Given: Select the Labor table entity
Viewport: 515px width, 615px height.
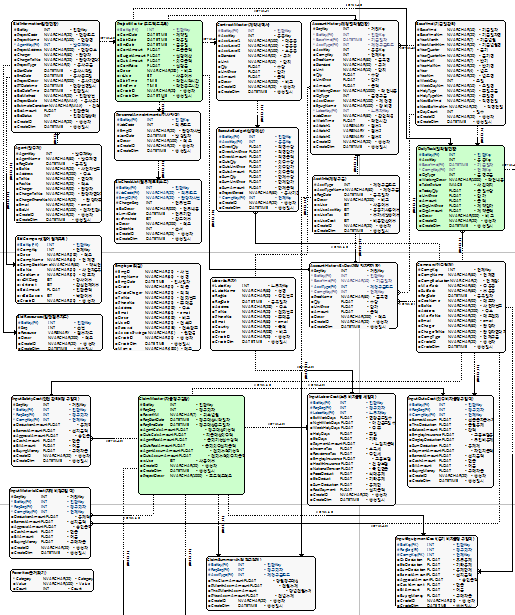Looking at the screenshot, I should [x=253, y=314].
